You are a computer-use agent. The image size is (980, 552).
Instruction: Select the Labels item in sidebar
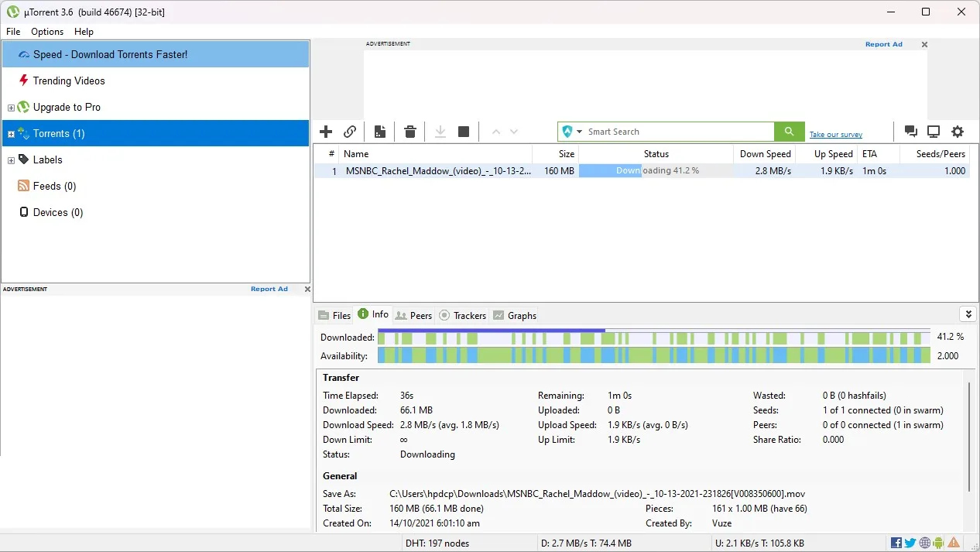point(47,159)
